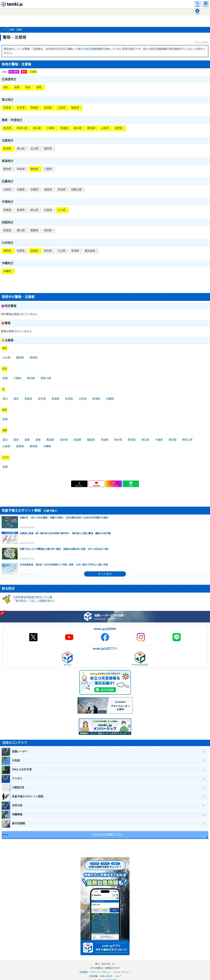This screenshot has width=210, height=980.
Task: Click the labeled Youtube button below 注意報 lists
Action: click(x=96, y=483)
